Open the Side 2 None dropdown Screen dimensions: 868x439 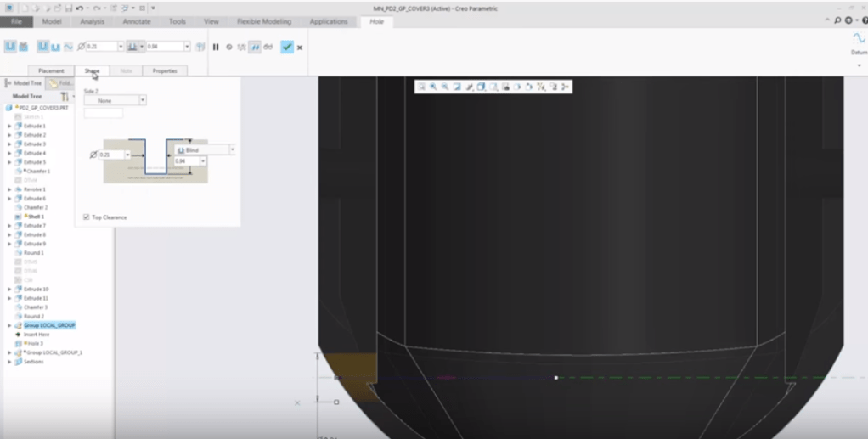[142, 100]
